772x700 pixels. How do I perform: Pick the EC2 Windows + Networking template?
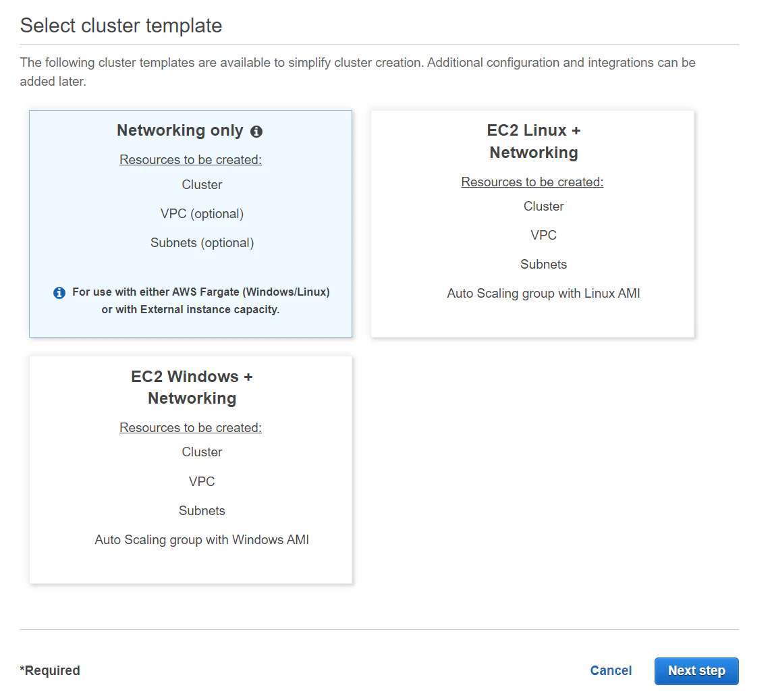point(190,470)
